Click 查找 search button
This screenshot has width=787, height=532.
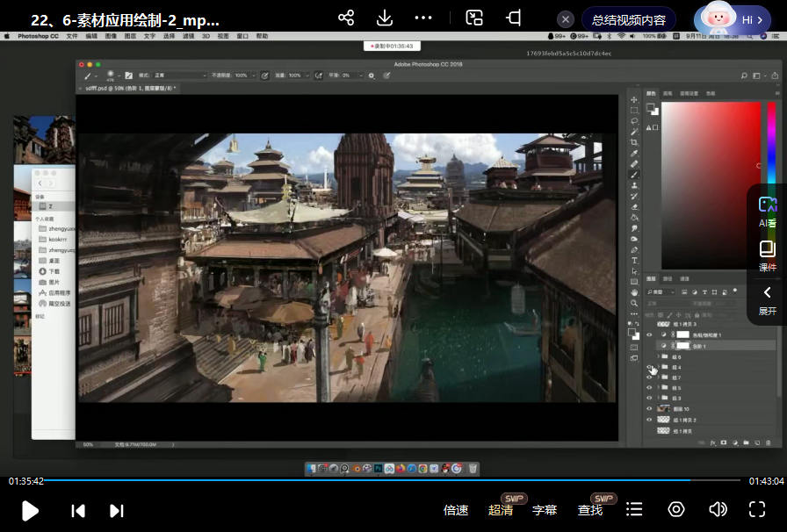590,510
